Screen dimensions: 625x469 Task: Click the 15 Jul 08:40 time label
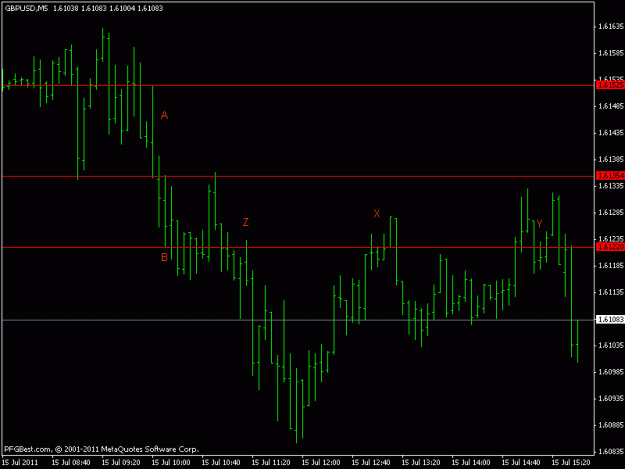pyautogui.click(x=71, y=463)
